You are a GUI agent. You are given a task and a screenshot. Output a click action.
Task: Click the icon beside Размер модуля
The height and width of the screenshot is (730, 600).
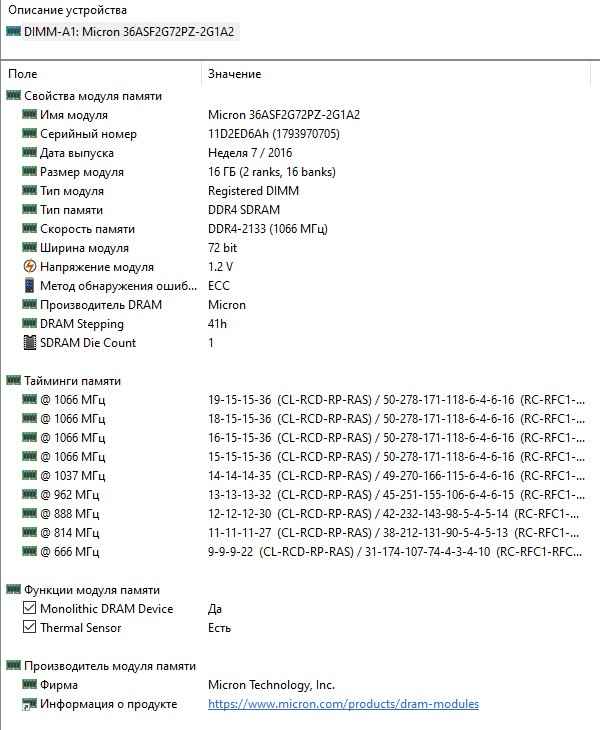29,171
